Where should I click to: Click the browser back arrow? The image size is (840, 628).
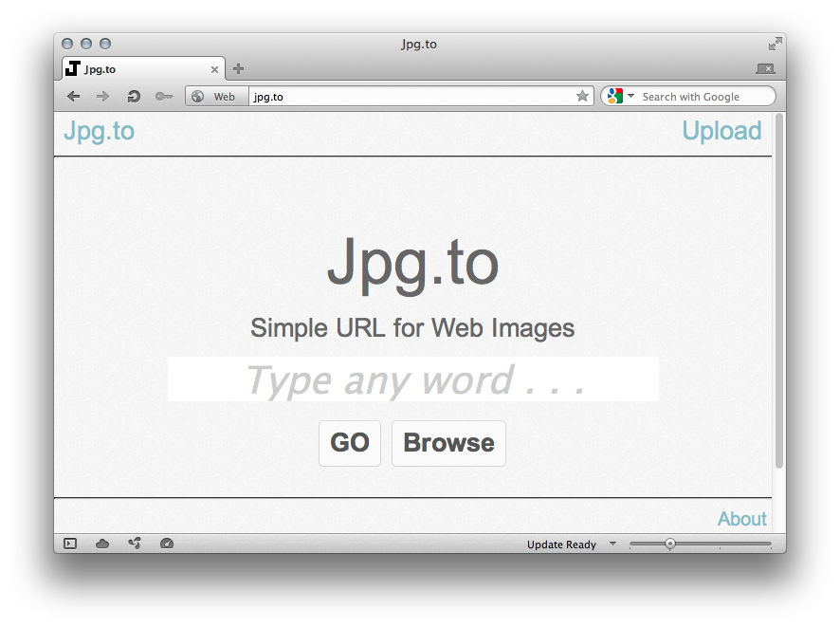point(73,96)
